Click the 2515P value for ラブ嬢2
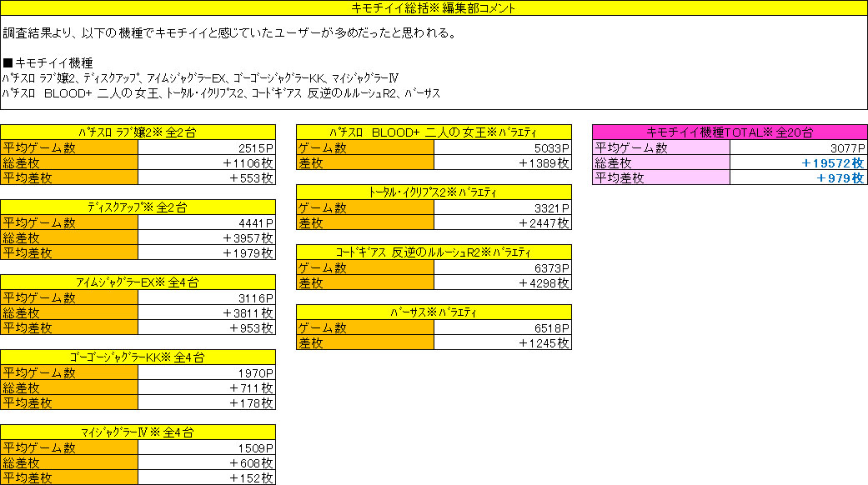 click(207, 147)
